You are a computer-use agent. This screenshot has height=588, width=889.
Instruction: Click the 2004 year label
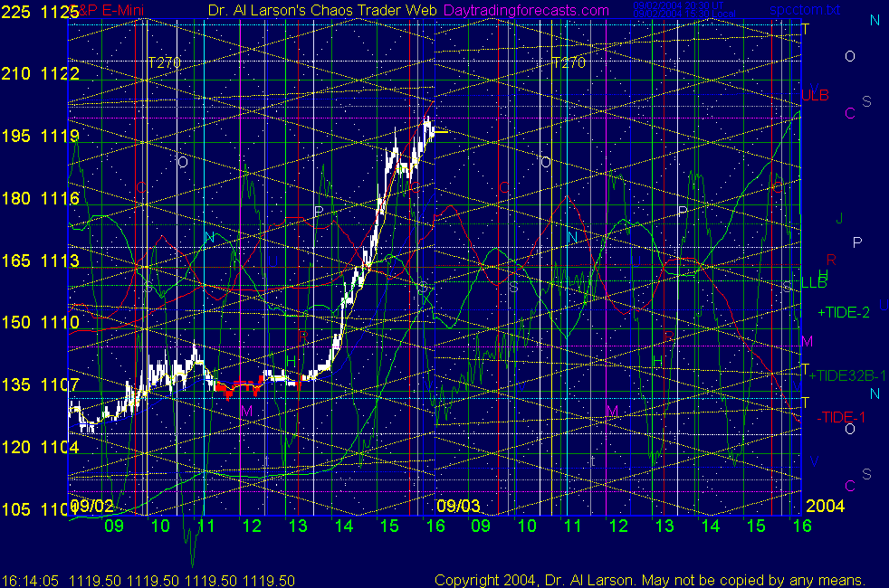825,506
